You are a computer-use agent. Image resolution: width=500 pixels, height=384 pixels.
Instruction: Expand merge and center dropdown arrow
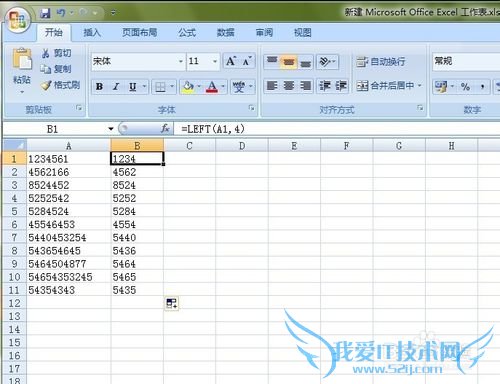point(420,86)
